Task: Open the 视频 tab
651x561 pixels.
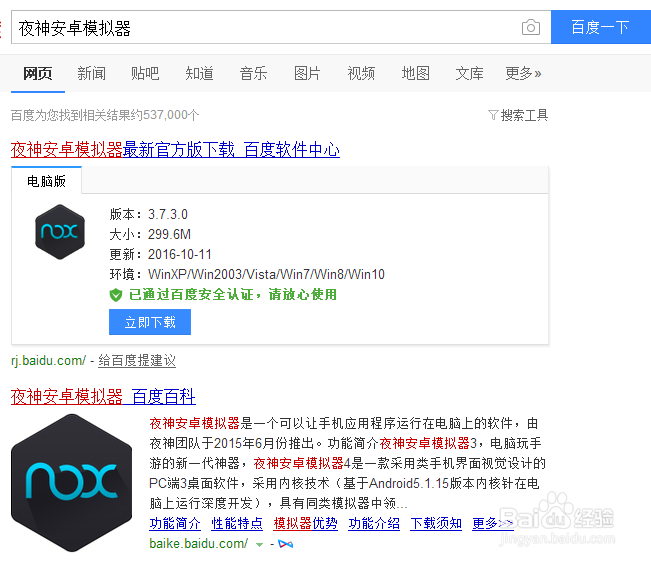Action: point(361,73)
